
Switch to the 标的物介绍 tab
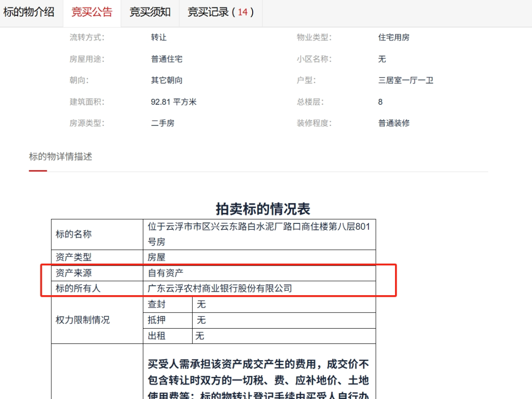click(x=29, y=12)
